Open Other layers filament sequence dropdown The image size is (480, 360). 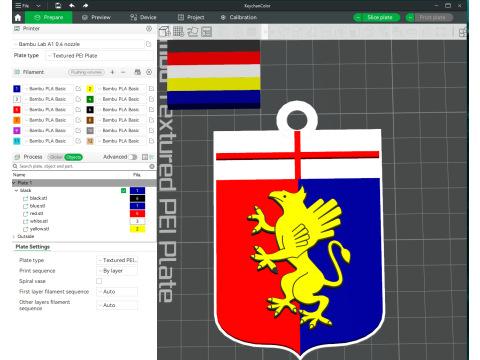[x=117, y=305]
